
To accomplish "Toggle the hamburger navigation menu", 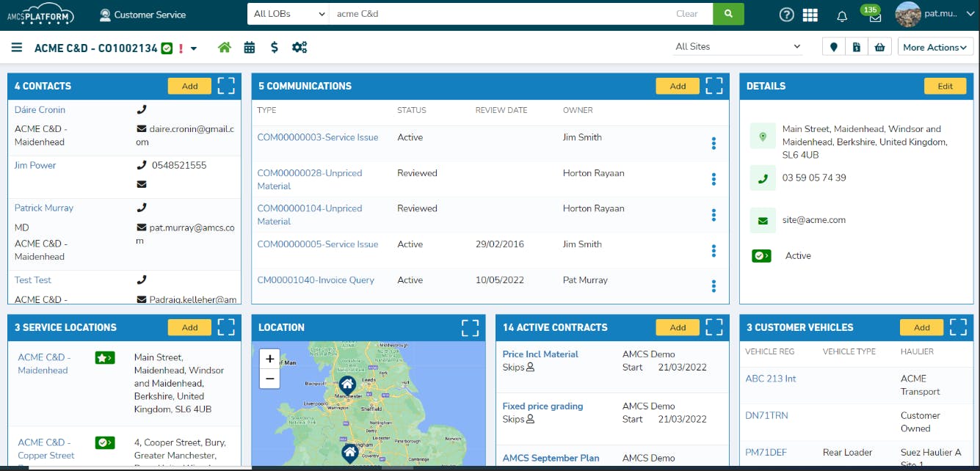I will coord(16,48).
